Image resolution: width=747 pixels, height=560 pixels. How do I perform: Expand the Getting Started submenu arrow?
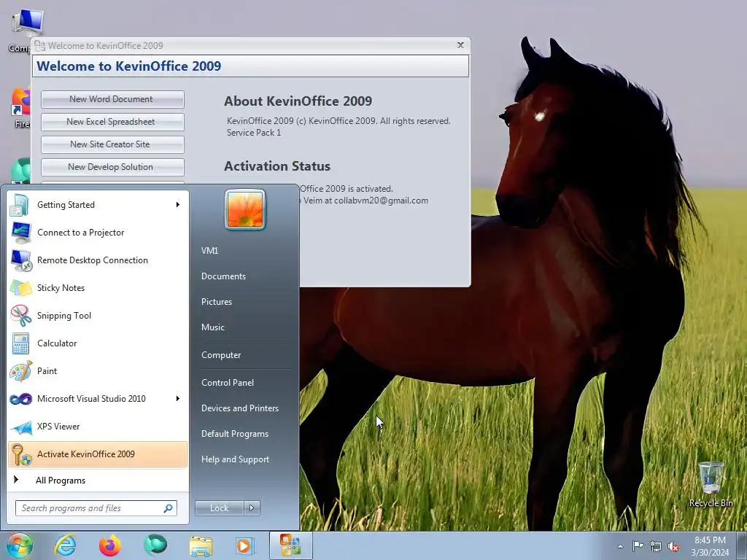pos(178,205)
